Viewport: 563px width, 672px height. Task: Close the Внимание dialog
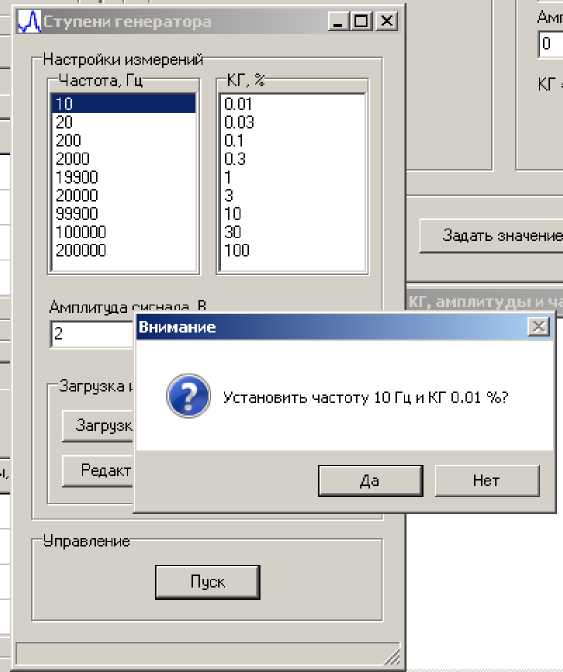538,327
